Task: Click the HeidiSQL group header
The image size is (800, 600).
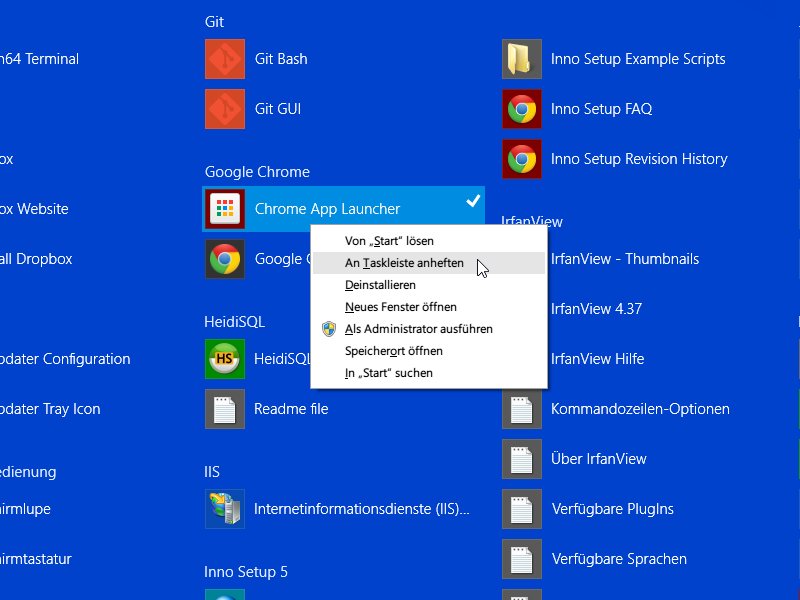Action: point(235,322)
